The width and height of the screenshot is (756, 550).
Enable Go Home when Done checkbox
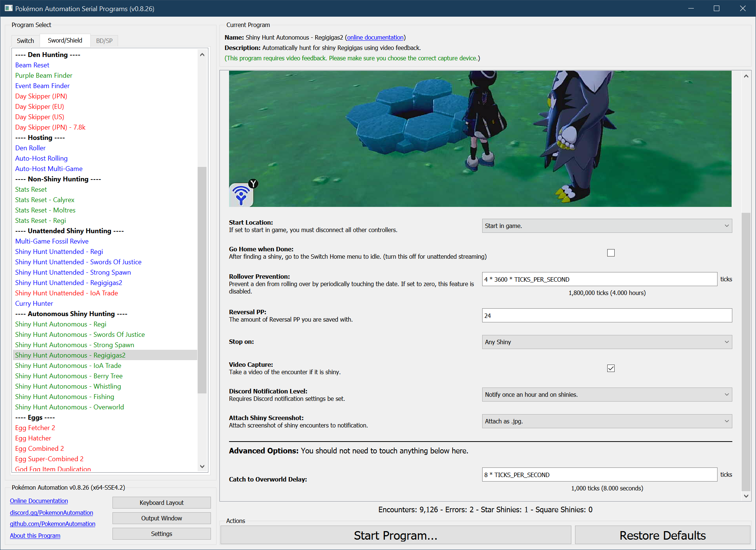(611, 253)
